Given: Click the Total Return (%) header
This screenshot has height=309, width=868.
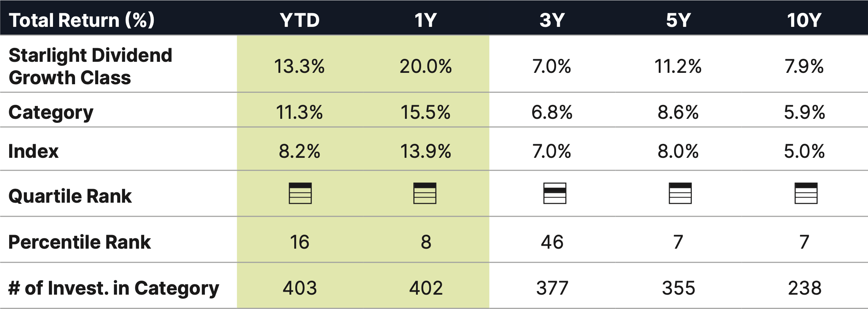Looking at the screenshot, I should tap(81, 20).
